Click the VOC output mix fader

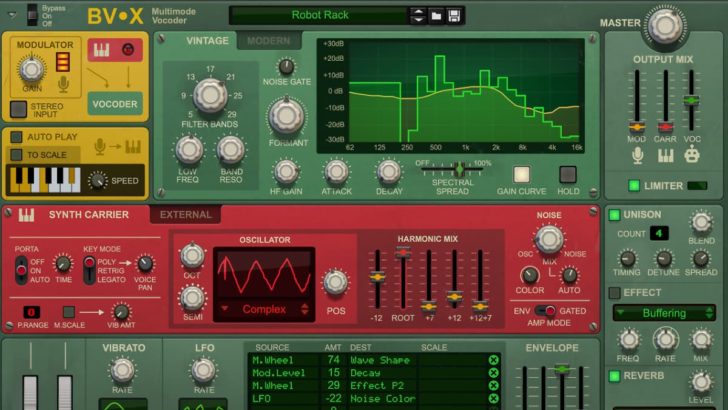[691, 100]
